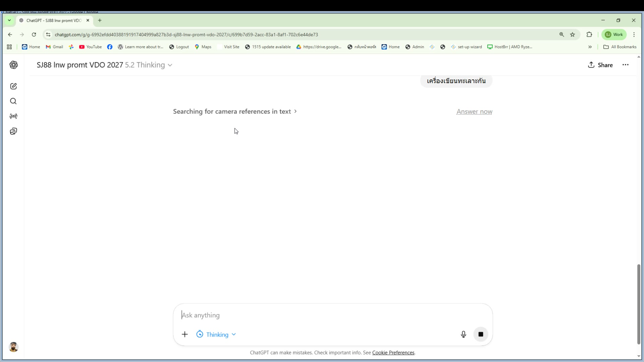Open the GPTs library sidebar icon

click(13, 131)
